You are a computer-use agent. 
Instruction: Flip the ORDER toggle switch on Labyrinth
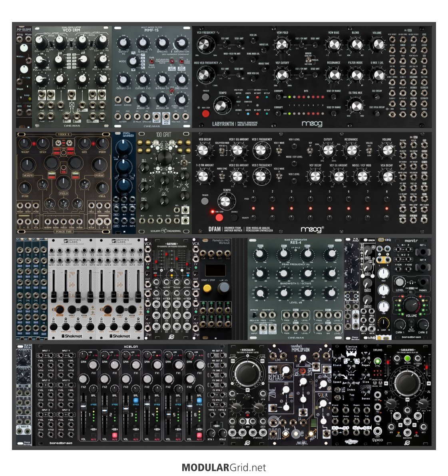tap(308, 60)
